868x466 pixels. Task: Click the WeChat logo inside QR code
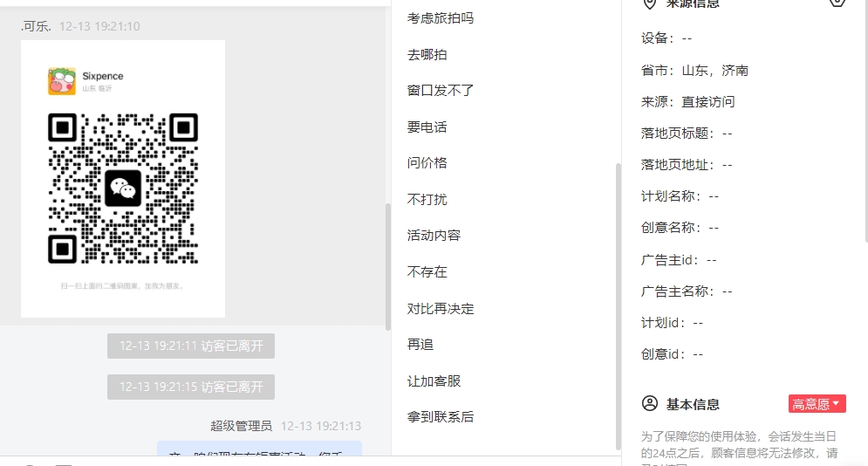[x=123, y=188]
